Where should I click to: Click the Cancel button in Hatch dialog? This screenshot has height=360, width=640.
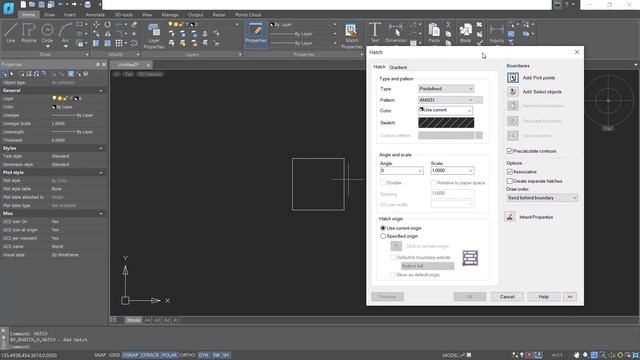click(x=507, y=297)
